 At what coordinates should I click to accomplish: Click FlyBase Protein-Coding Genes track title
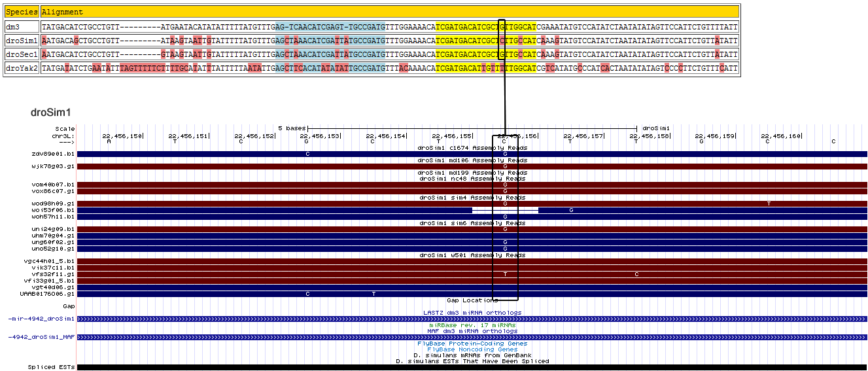click(472, 344)
